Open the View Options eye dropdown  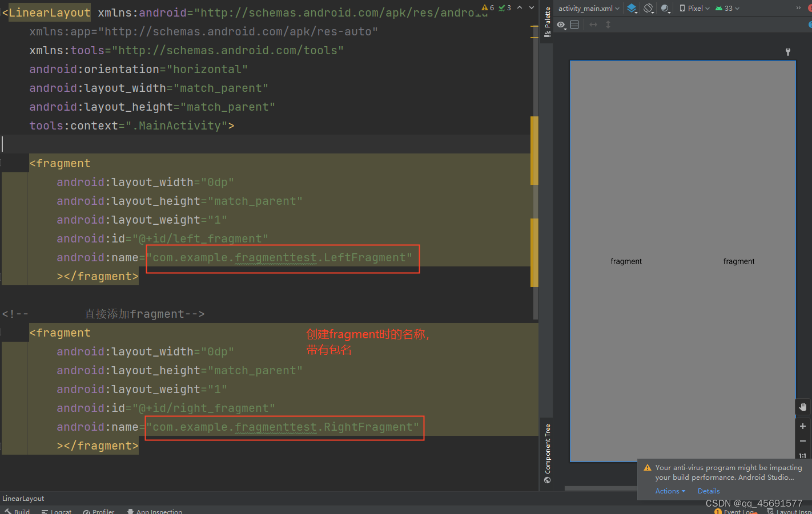tap(562, 25)
